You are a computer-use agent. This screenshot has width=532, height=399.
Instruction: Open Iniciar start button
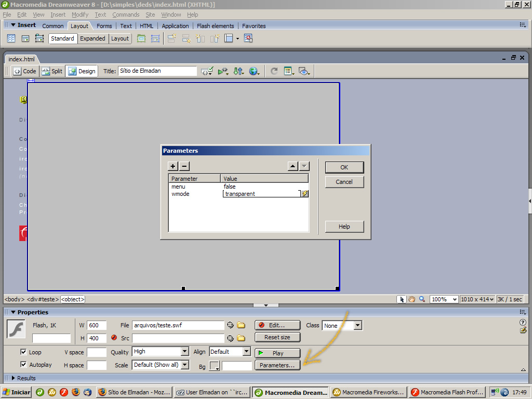pyautogui.click(x=16, y=392)
